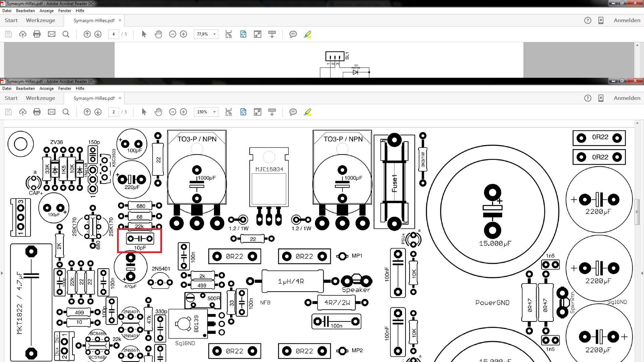Print document from the upper window toolbar
Viewport: 644px width, 362px height.
(x=37, y=34)
